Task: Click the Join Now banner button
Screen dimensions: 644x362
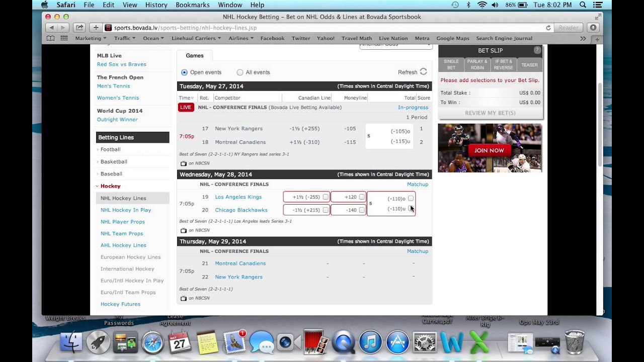Action: 489,150
